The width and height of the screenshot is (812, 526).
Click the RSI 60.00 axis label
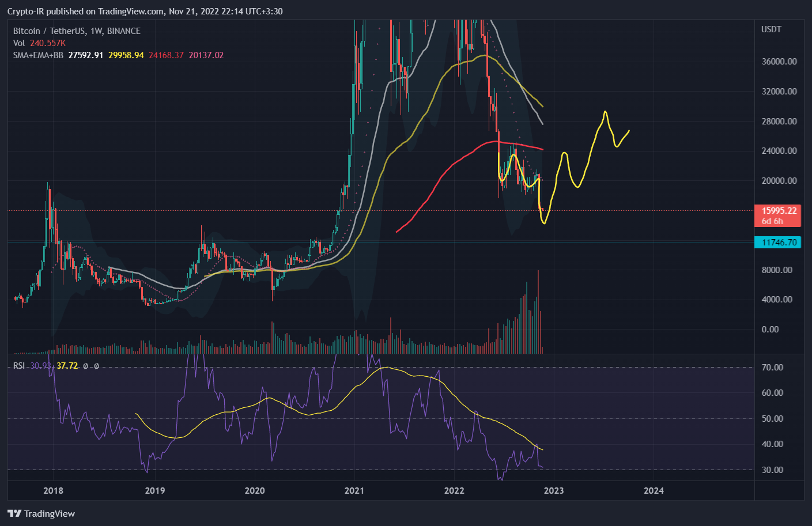point(772,393)
